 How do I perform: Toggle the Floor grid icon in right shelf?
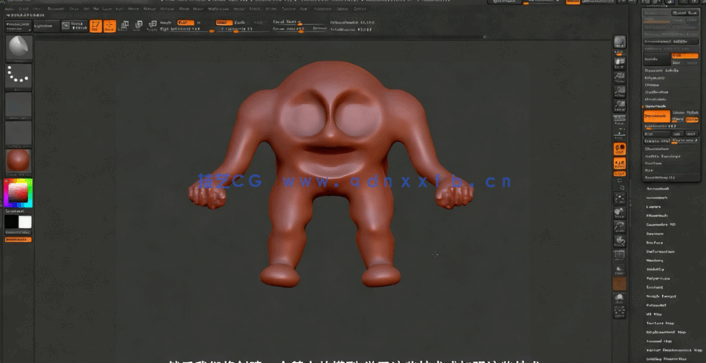(620, 133)
